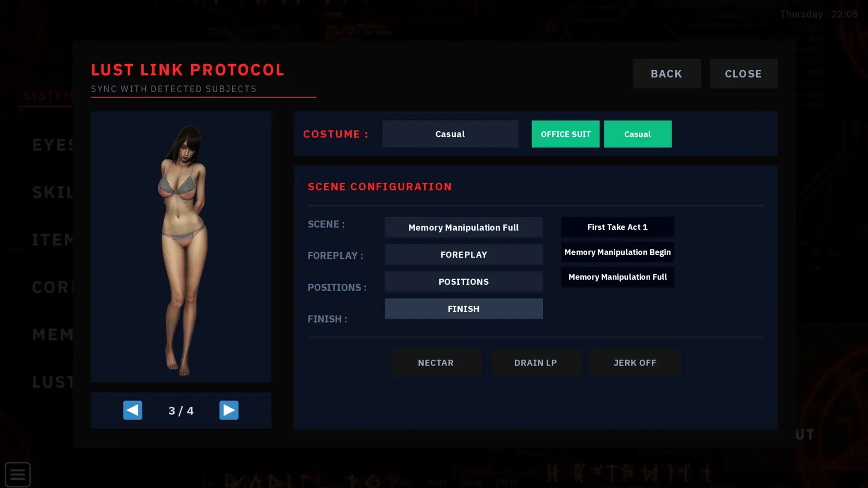This screenshot has height=488, width=868.
Task: Choose Memory Manipulation Begin scene
Action: pyautogui.click(x=617, y=252)
